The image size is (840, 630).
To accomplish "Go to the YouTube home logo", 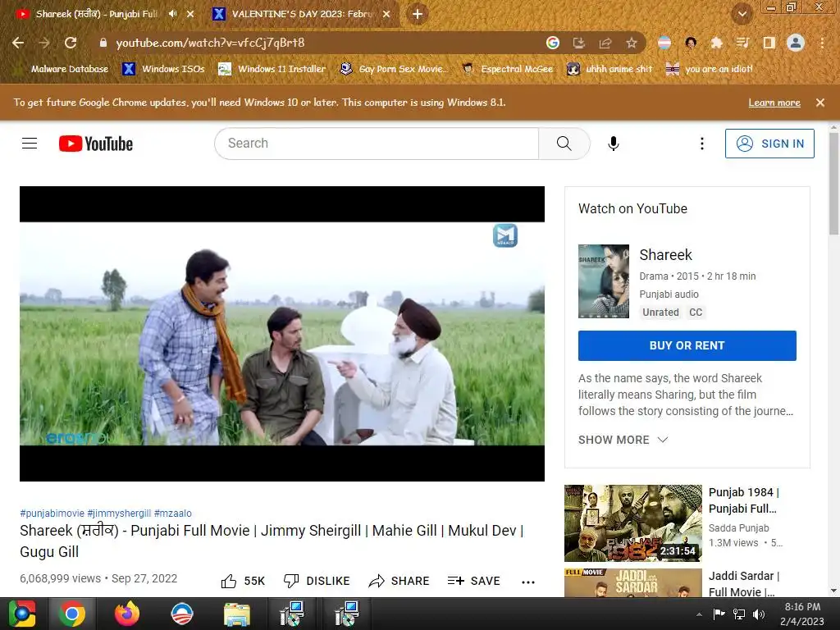I will (x=96, y=144).
